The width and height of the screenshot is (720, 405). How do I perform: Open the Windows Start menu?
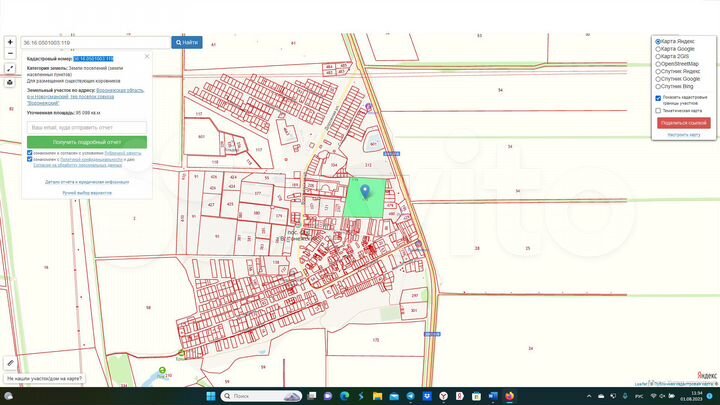pos(211,396)
